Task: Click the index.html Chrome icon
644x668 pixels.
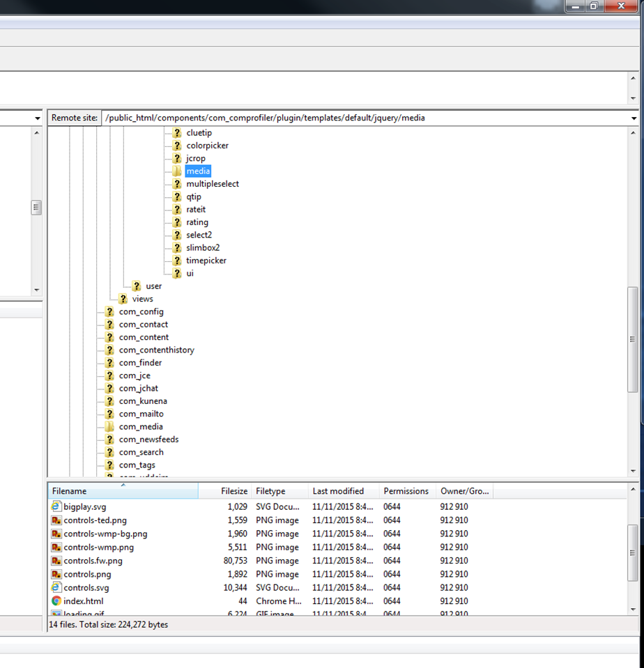Action: tap(56, 601)
